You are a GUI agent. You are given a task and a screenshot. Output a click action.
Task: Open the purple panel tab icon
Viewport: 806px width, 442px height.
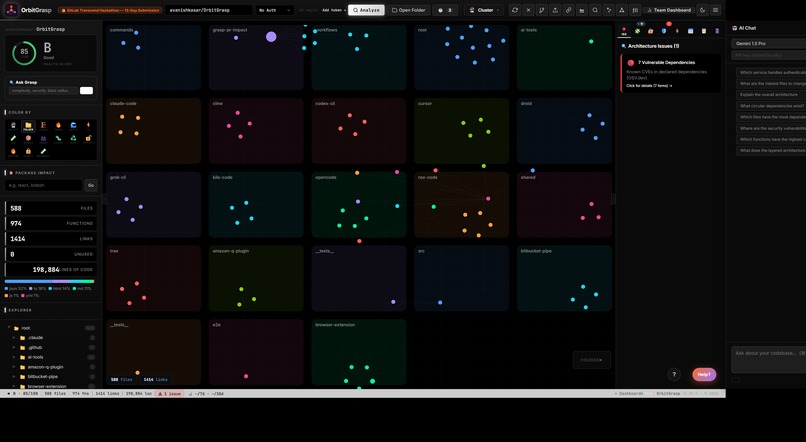[717, 31]
